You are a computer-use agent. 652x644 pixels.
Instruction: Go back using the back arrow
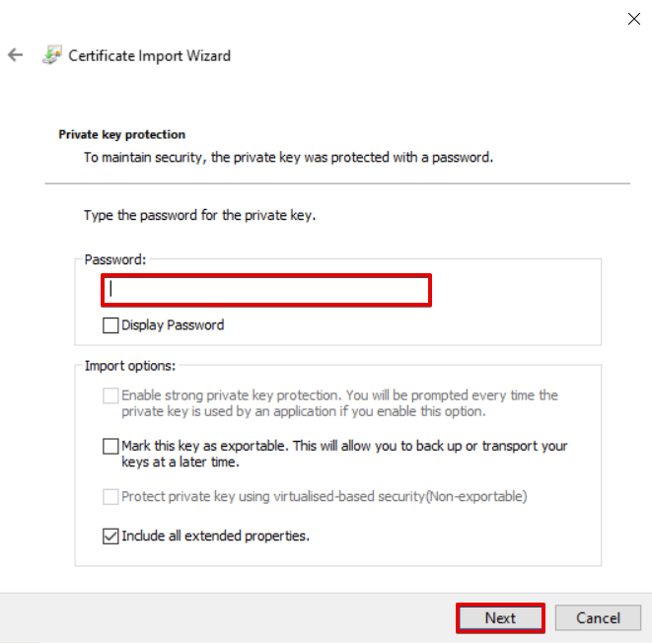pyautogui.click(x=15, y=55)
